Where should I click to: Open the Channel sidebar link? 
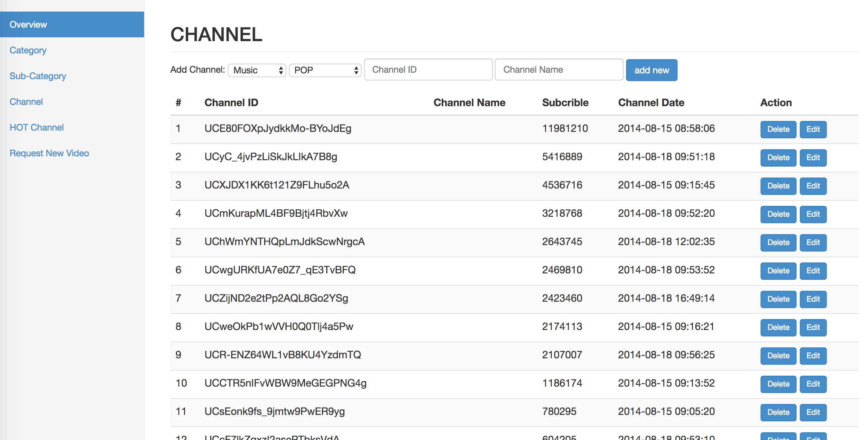click(x=26, y=102)
